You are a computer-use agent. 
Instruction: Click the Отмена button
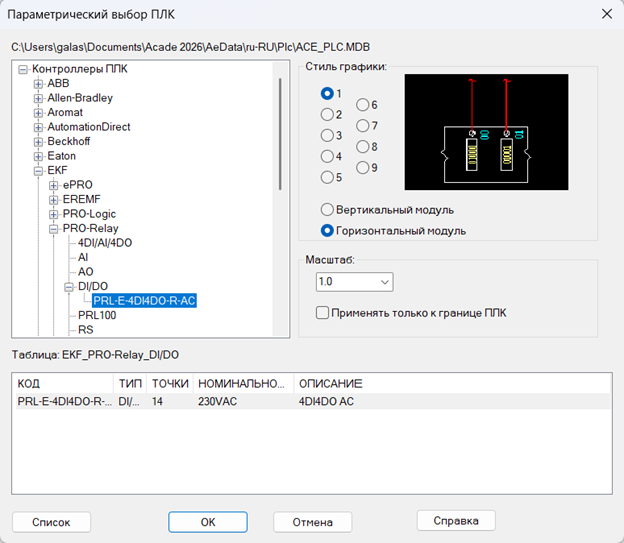pyautogui.click(x=312, y=522)
